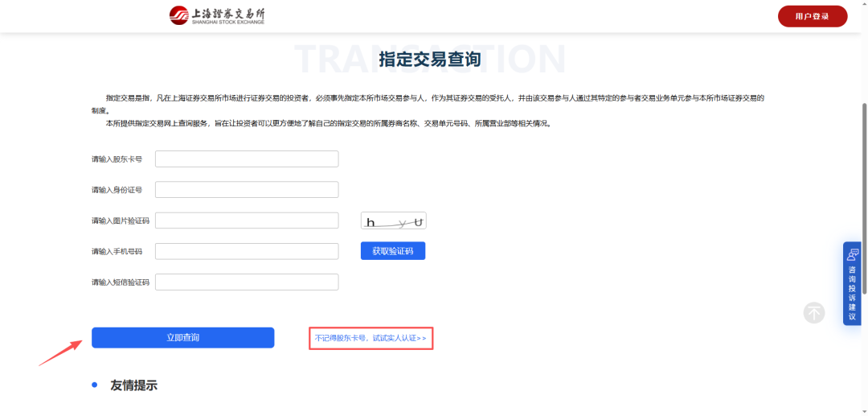Screen dimensions: 868x416
Task: Click the back-to-top arrow circle icon
Action: coord(814,313)
